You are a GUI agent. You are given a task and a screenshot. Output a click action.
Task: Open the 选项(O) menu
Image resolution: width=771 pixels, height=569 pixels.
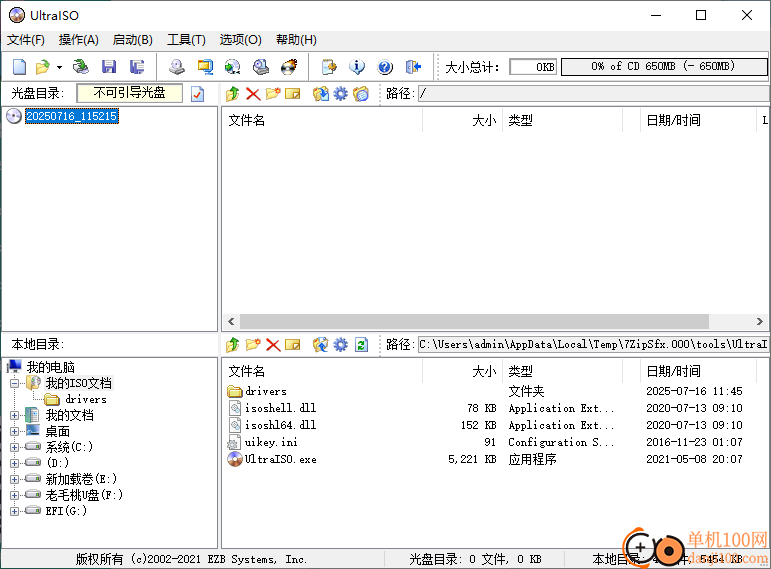tap(240, 40)
